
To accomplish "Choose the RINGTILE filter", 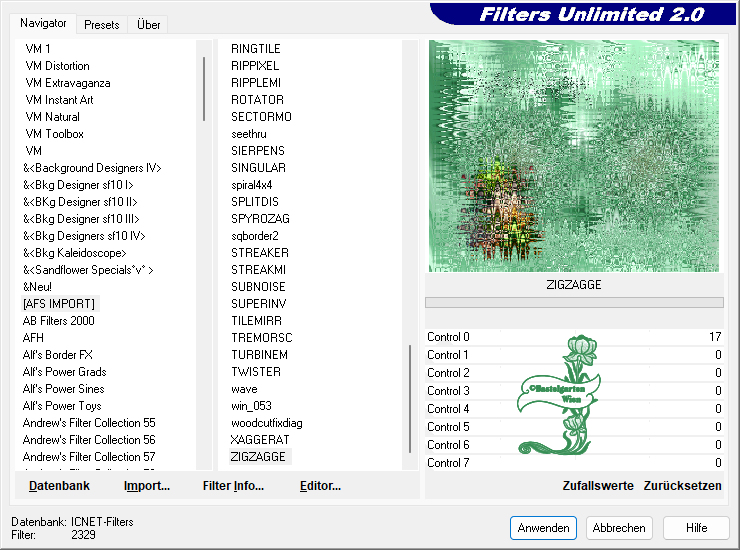I will click(256, 49).
